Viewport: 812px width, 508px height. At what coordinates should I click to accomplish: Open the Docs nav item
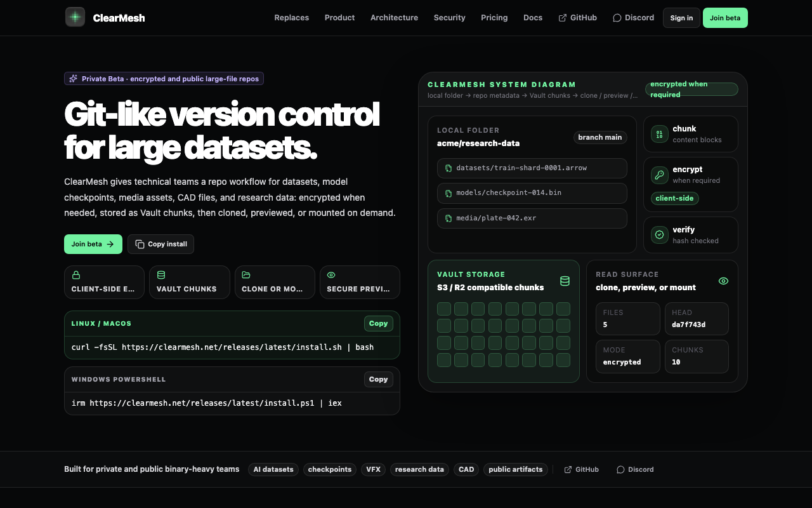[533, 18]
